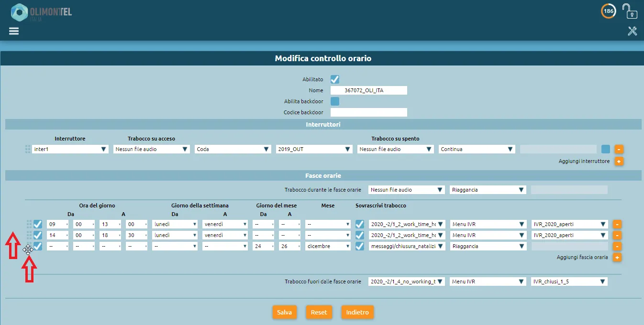The height and width of the screenshot is (325, 644).
Task: Expand the 2019_OUT queue dropdown
Action: pyautogui.click(x=314, y=149)
